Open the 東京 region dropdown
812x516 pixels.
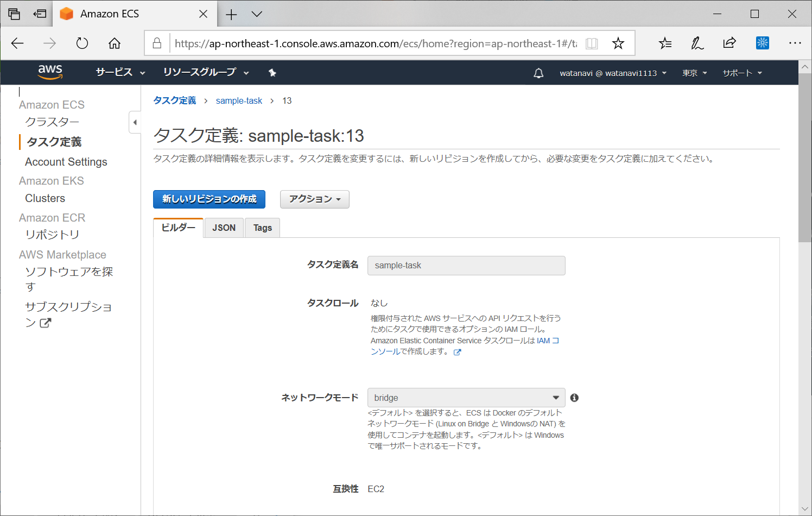tap(695, 73)
